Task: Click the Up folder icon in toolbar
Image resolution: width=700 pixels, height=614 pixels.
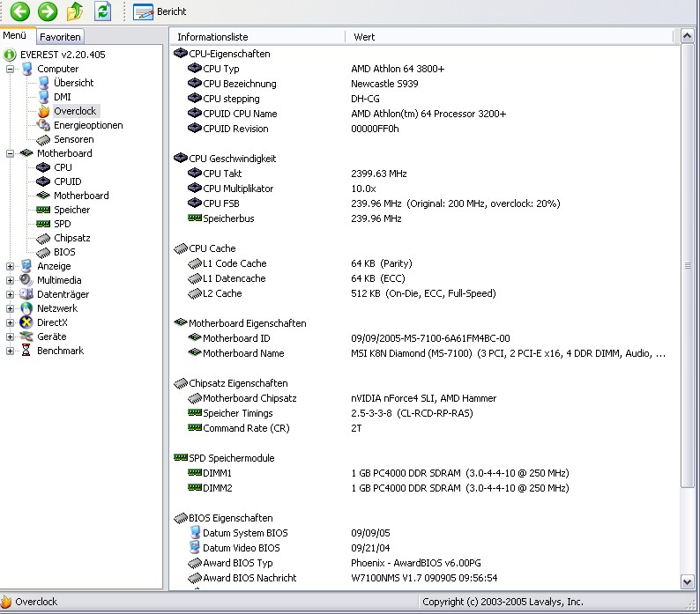Action: pyautogui.click(x=75, y=11)
